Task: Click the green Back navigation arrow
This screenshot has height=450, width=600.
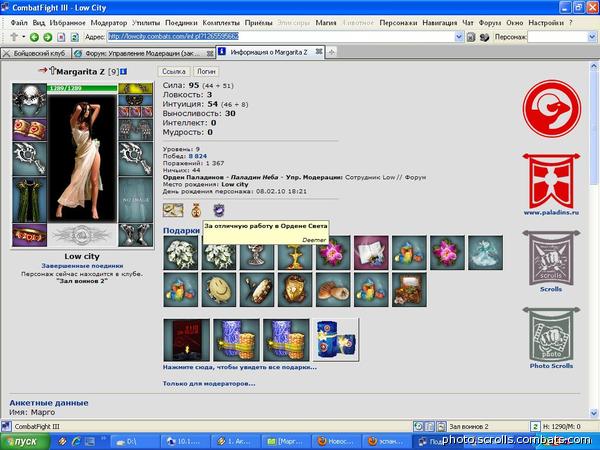Action: (x=34, y=37)
